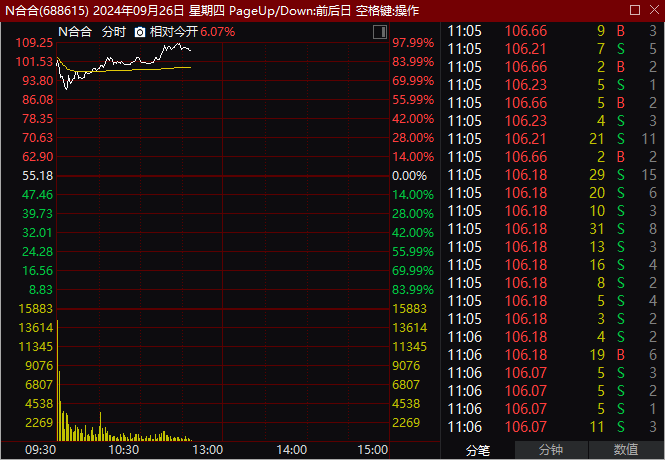The height and width of the screenshot is (460, 665).
Task: Click the 相对今开 indicator label
Action: pyautogui.click(x=172, y=32)
